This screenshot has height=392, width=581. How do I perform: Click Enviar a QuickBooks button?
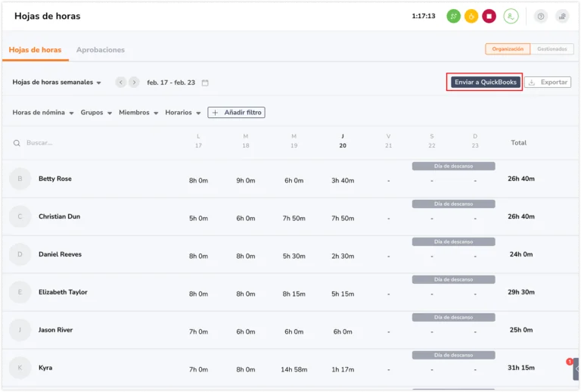coord(486,82)
